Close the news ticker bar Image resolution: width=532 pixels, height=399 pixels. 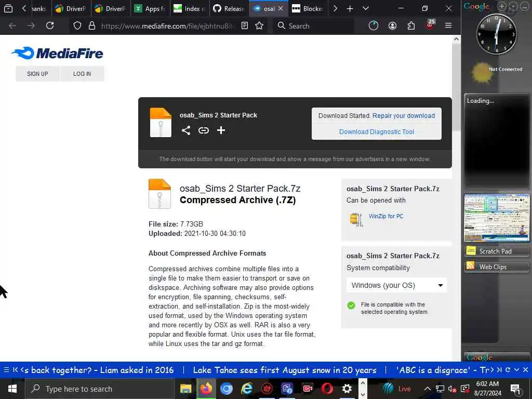525,370
